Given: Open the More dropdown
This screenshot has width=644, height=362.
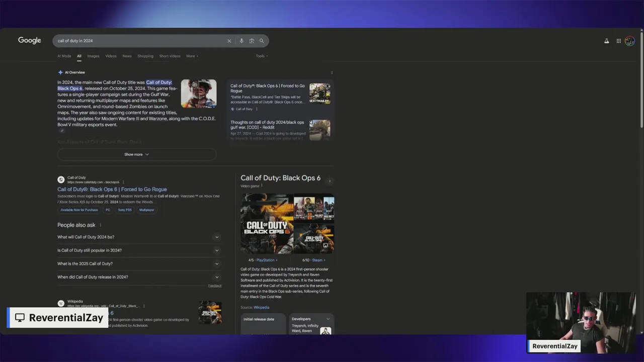Looking at the screenshot, I should click(192, 56).
